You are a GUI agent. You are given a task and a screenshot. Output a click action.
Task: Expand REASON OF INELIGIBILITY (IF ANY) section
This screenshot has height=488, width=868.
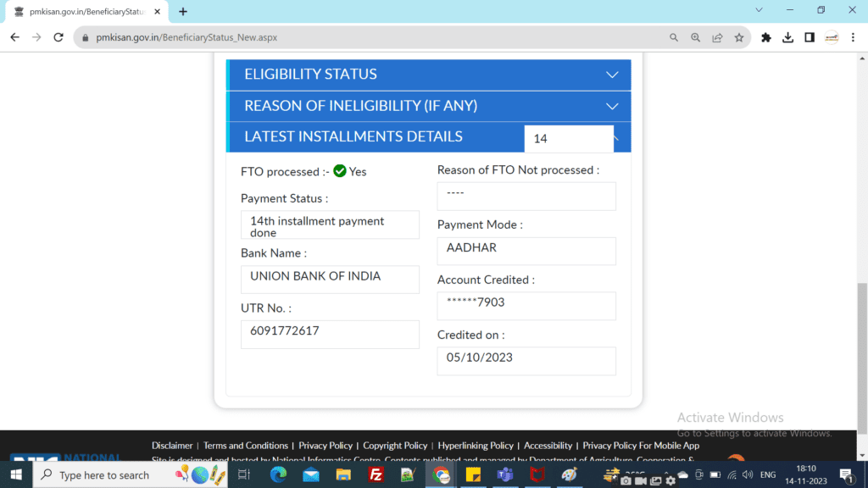click(428, 106)
